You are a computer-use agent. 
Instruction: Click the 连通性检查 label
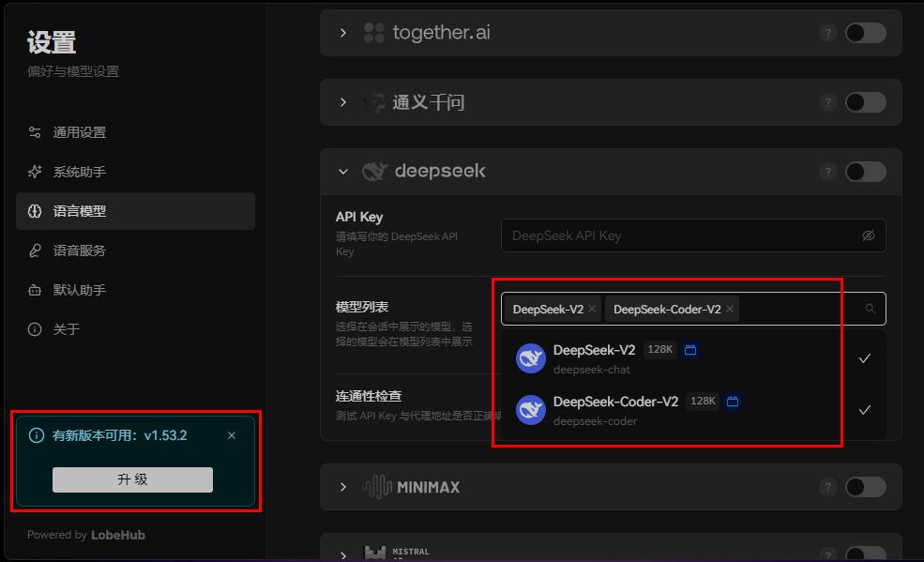tap(369, 396)
